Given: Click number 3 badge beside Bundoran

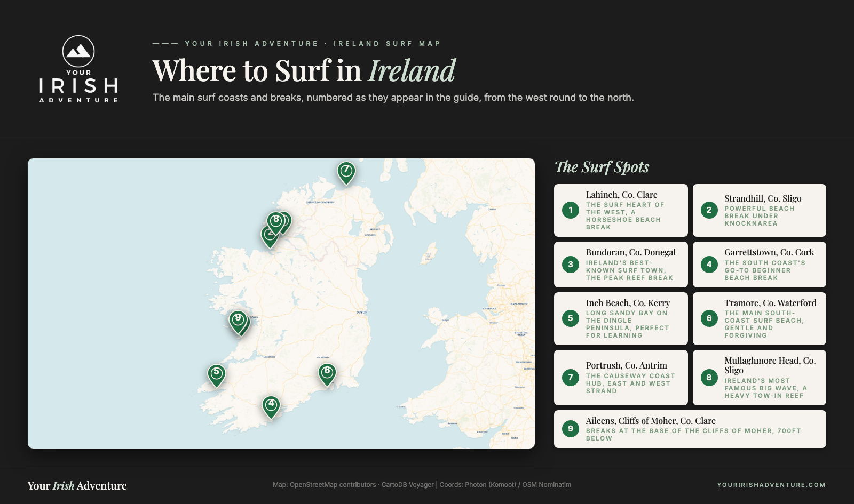Looking at the screenshot, I should click(x=571, y=265).
